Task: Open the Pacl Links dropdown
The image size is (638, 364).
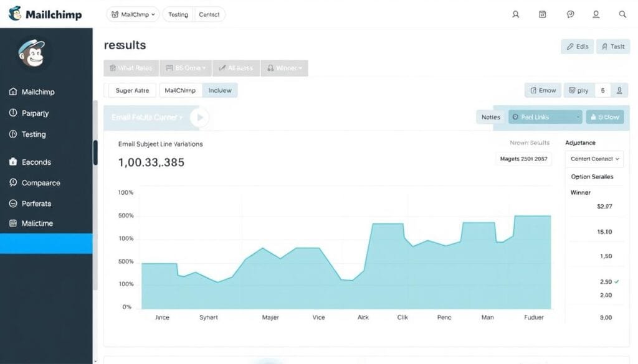Action: click(545, 116)
